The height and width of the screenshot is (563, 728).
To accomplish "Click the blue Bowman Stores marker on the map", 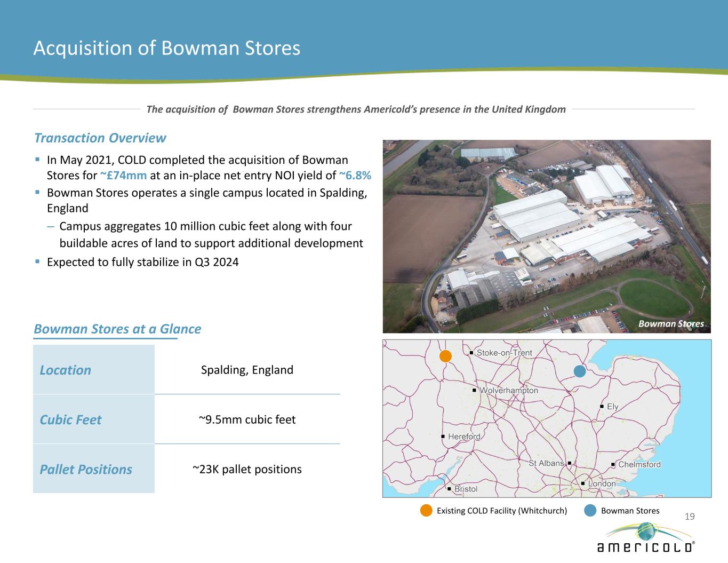I will click(580, 370).
